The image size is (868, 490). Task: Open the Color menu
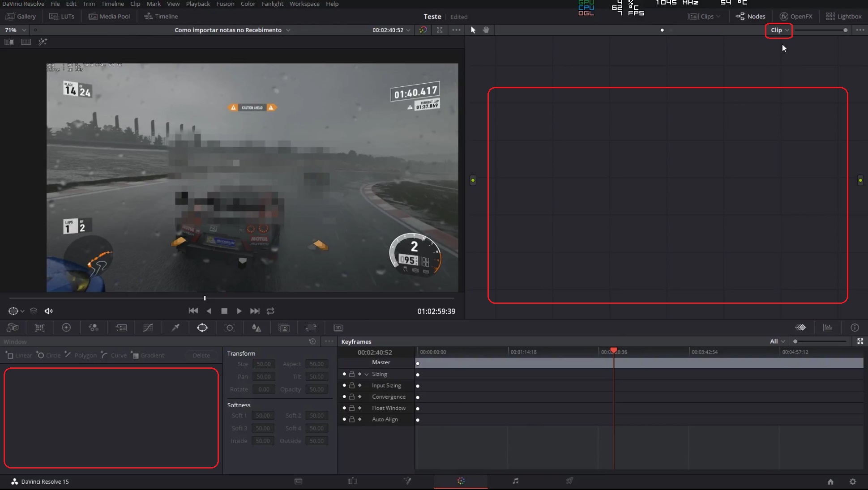(248, 4)
